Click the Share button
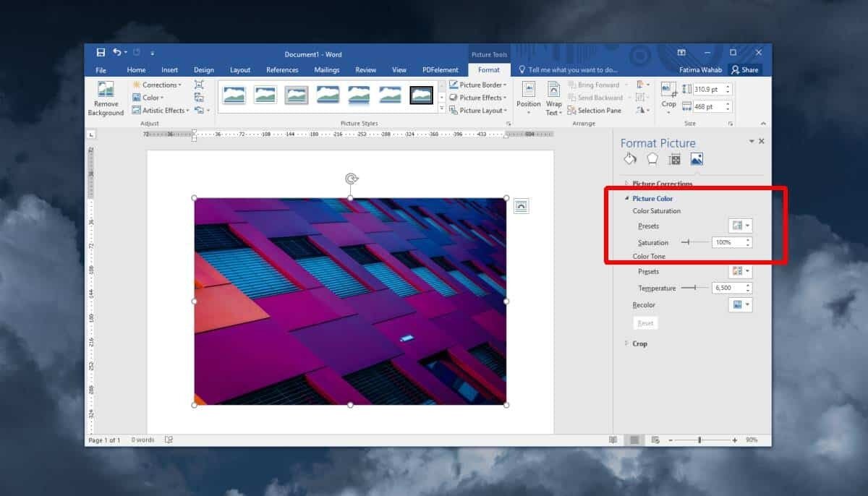Image resolution: width=868 pixels, height=496 pixels. [x=745, y=70]
